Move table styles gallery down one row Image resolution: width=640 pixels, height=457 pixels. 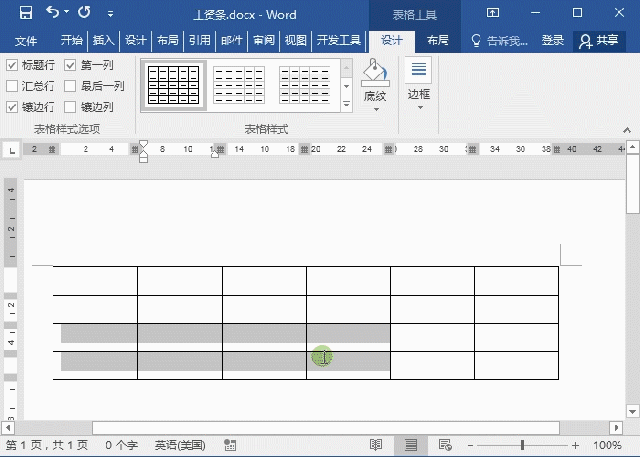(x=346, y=86)
